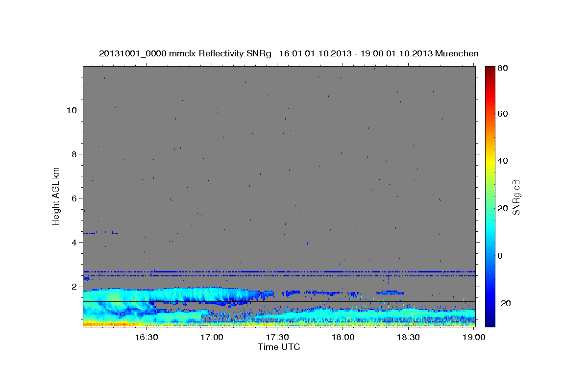
Task: Click the plot title text '20131001_0000.mmclx Reflectivity SNRg'
Action: [x=185, y=53]
